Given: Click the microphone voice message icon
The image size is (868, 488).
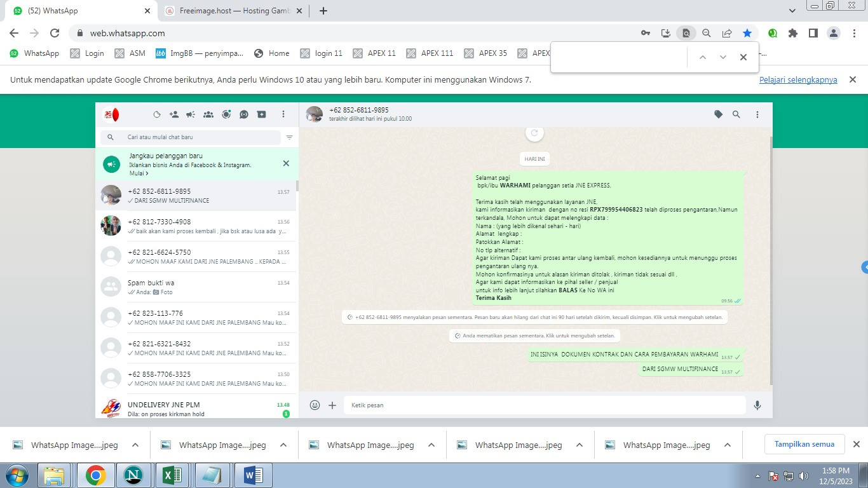Looking at the screenshot, I should 757,405.
